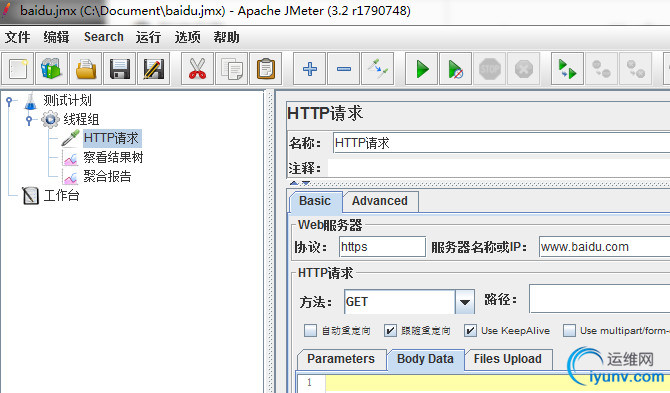This screenshot has width=670, height=393.
Task: Select the Body Data tab
Action: click(425, 359)
